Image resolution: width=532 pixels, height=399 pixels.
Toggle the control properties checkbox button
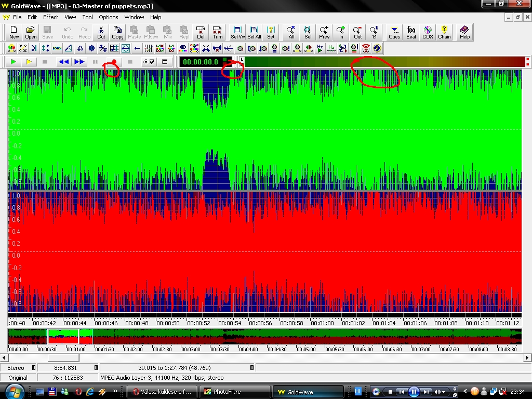[149, 62]
